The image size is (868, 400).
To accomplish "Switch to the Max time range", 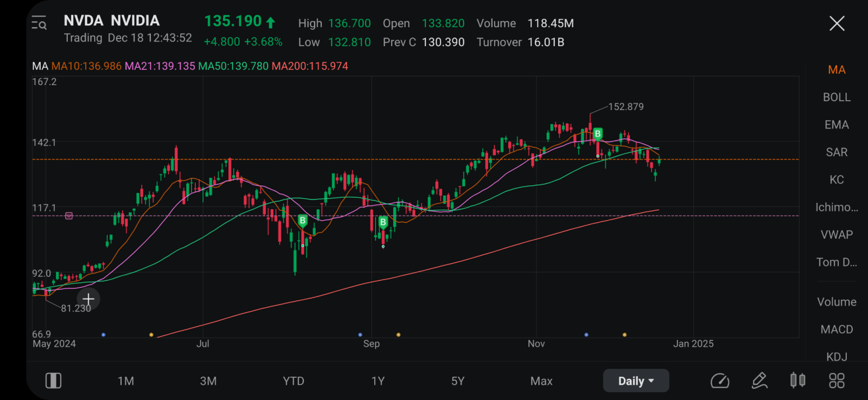I will click(x=541, y=381).
